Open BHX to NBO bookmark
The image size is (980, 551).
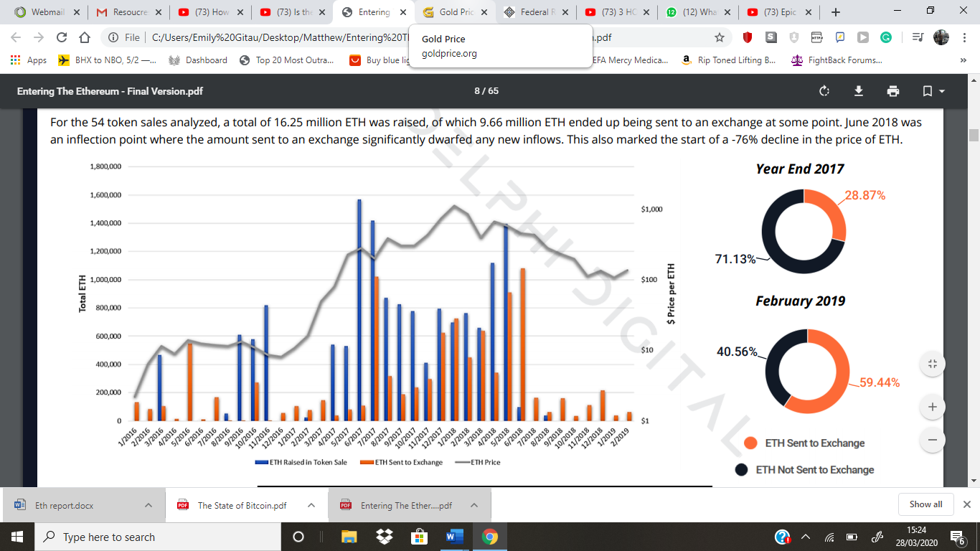point(106,60)
